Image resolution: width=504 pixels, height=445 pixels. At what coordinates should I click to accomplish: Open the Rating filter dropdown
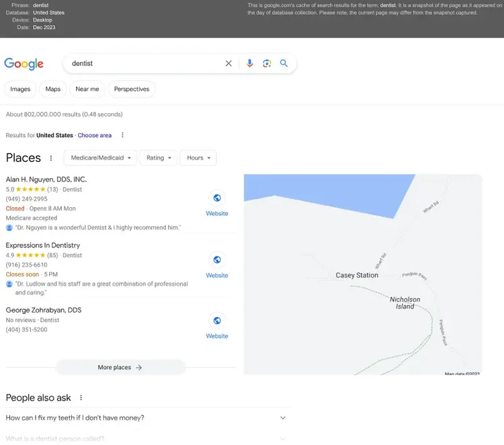(x=159, y=158)
